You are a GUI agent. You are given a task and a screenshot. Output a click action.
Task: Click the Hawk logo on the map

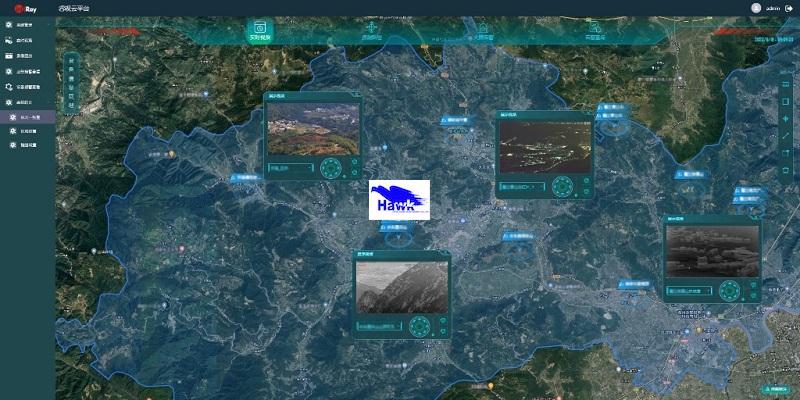click(399, 200)
